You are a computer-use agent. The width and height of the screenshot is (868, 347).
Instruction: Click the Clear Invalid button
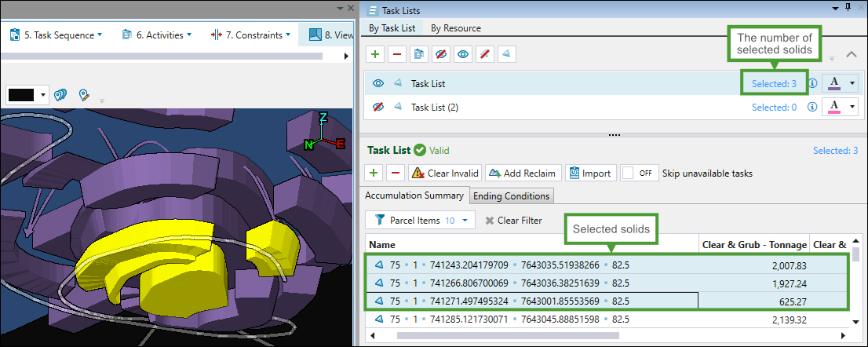(x=444, y=173)
